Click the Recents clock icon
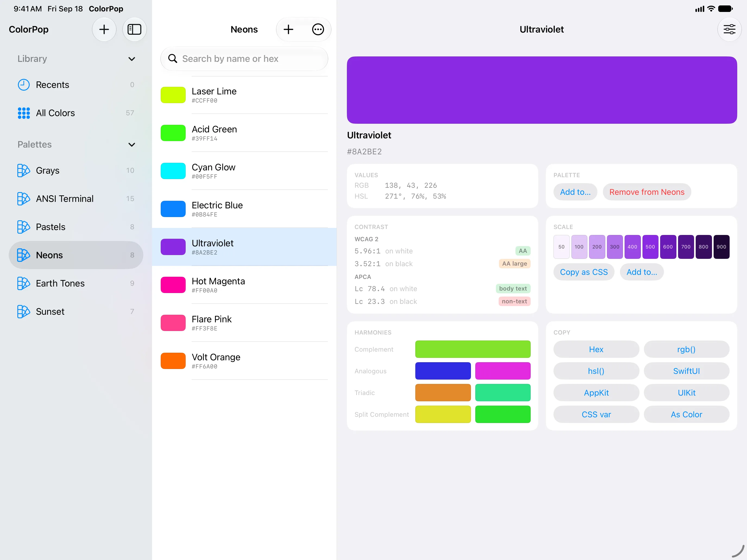Image resolution: width=747 pixels, height=560 pixels. [x=24, y=85]
